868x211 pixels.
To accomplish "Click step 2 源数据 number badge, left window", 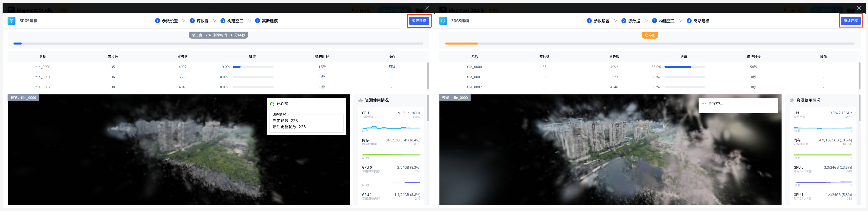I will [x=192, y=21].
